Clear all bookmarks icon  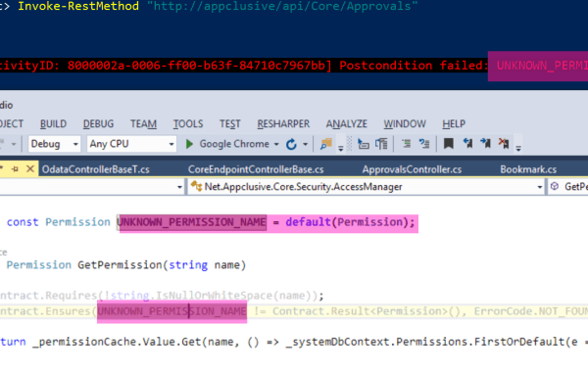504,143
